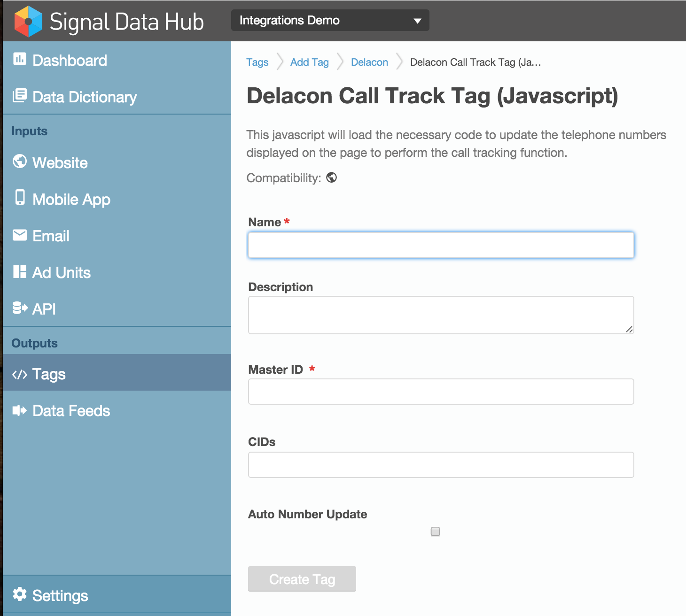The height and width of the screenshot is (616, 686).
Task: Click the Ad Units layout icon
Action: click(x=20, y=271)
